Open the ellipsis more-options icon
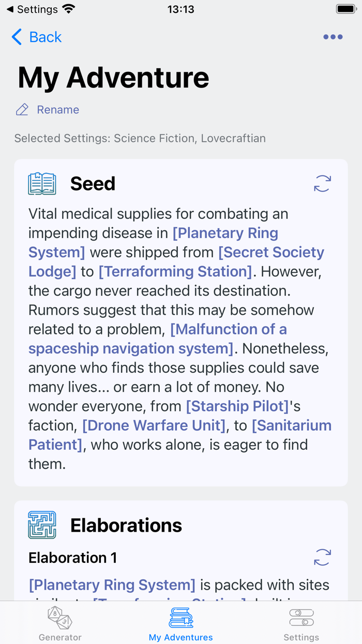 (333, 36)
